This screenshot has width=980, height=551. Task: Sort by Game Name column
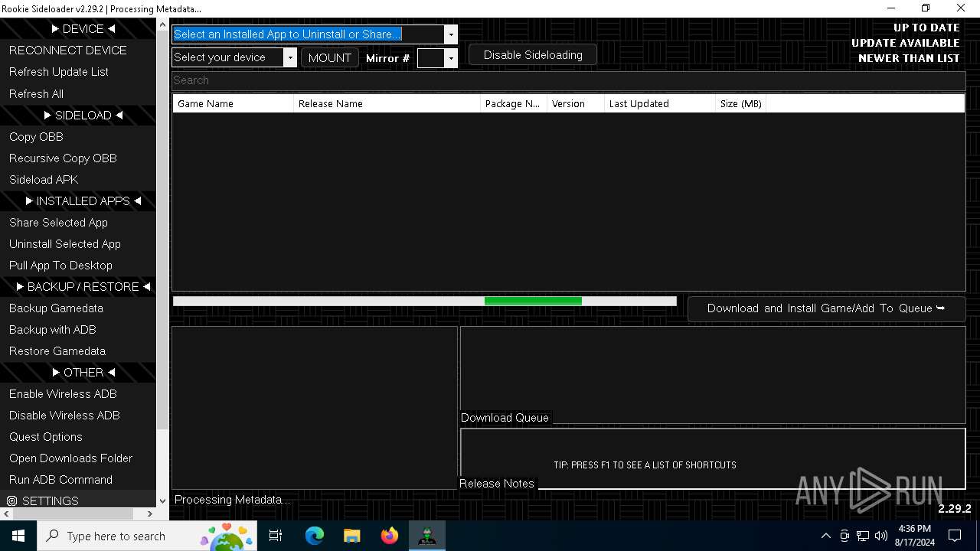click(233, 103)
